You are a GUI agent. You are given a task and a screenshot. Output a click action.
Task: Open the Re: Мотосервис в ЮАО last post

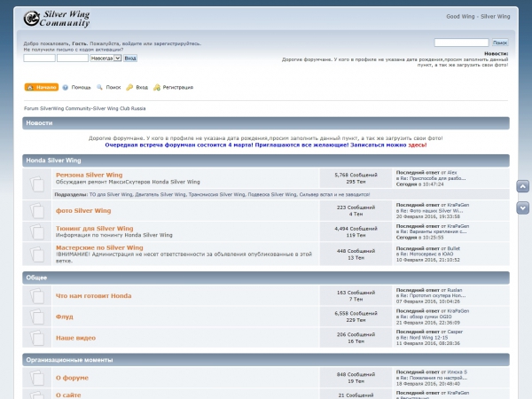(426, 254)
